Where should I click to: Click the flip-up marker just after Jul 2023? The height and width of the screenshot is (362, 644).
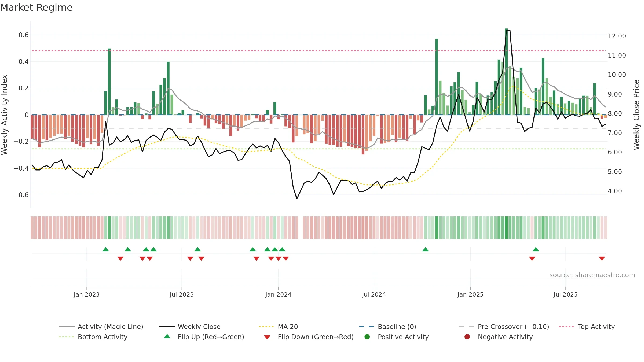[x=197, y=249]
